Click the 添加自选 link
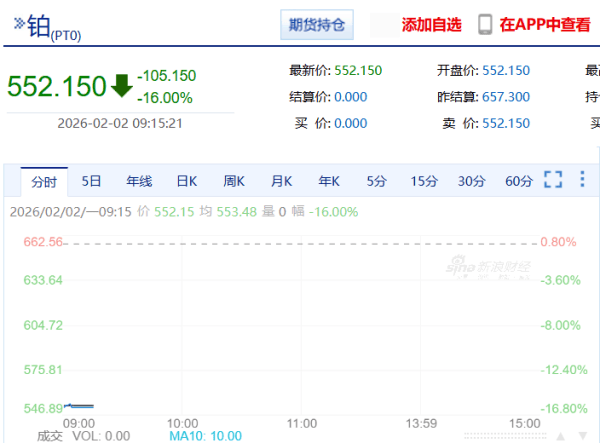Image resolution: width=600 pixels, height=443 pixels. [x=431, y=25]
